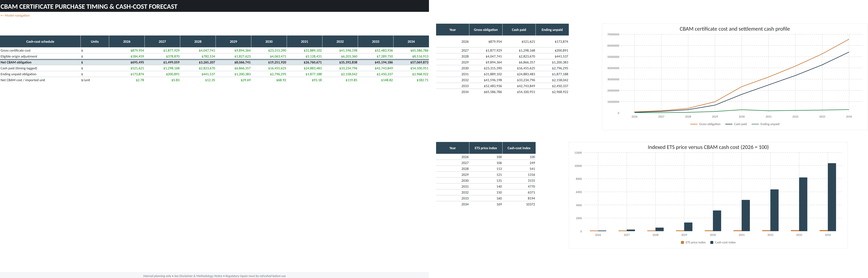Screen dimensions: 868x278
Task: Click the Net CBAM obligation row label
Action: coord(16,62)
